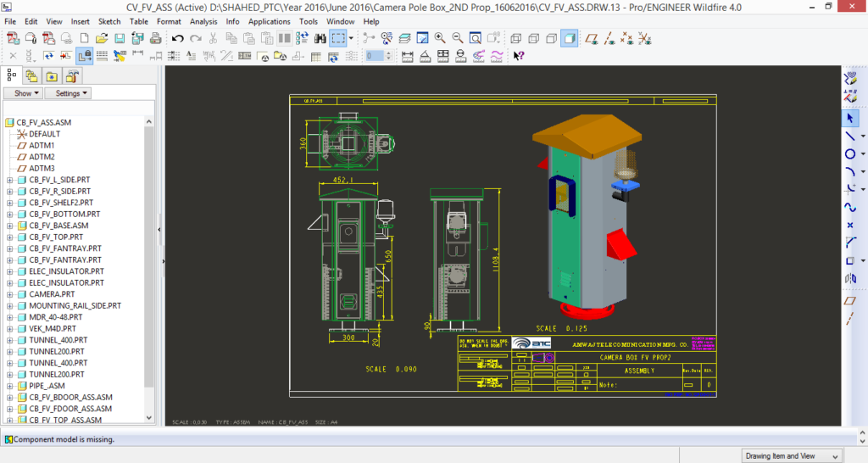
Task: Expand the CB_FV_BASE.ASM tree node
Action: [9, 226]
